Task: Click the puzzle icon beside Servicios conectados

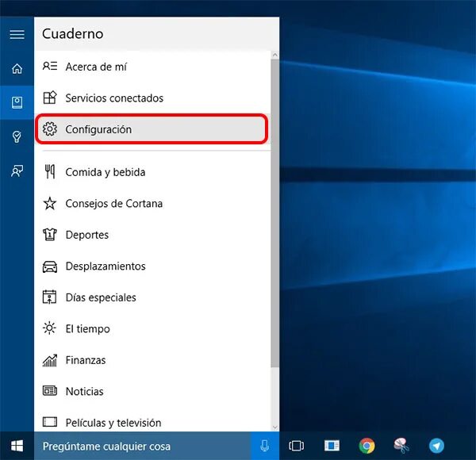Action: click(50, 98)
